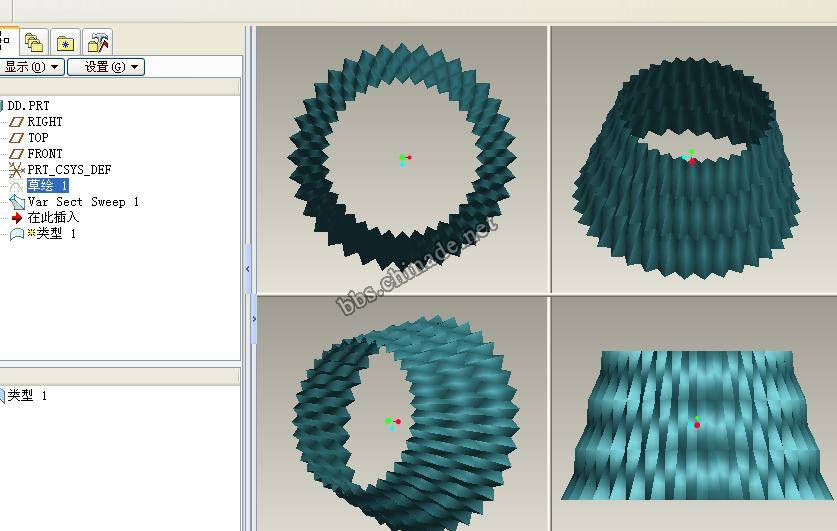Select the RIGHT datum plane
The image size is (837, 531).
click(45, 122)
